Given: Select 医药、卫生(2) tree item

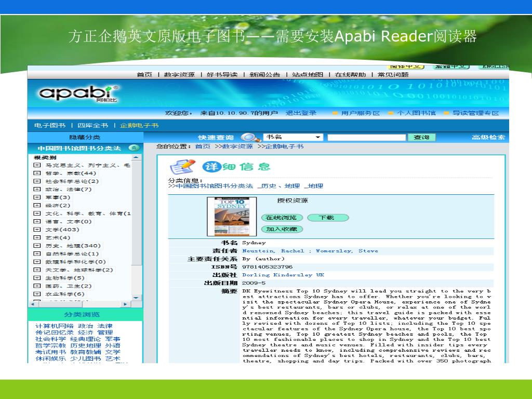Looking at the screenshot, I should [x=69, y=286].
